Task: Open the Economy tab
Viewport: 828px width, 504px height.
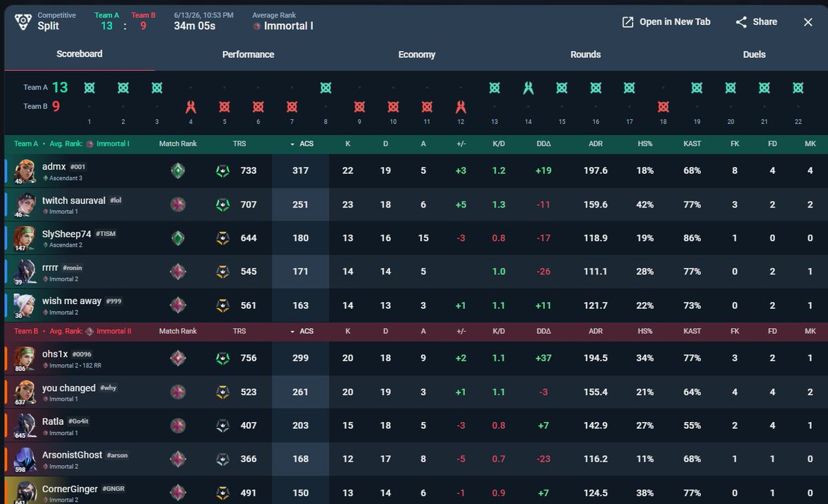Action: point(417,54)
